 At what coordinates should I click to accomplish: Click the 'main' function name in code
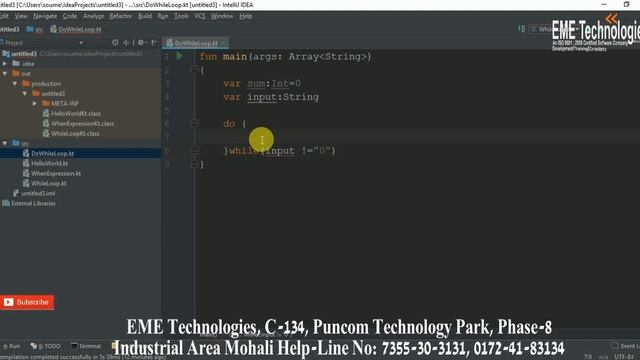click(235, 56)
